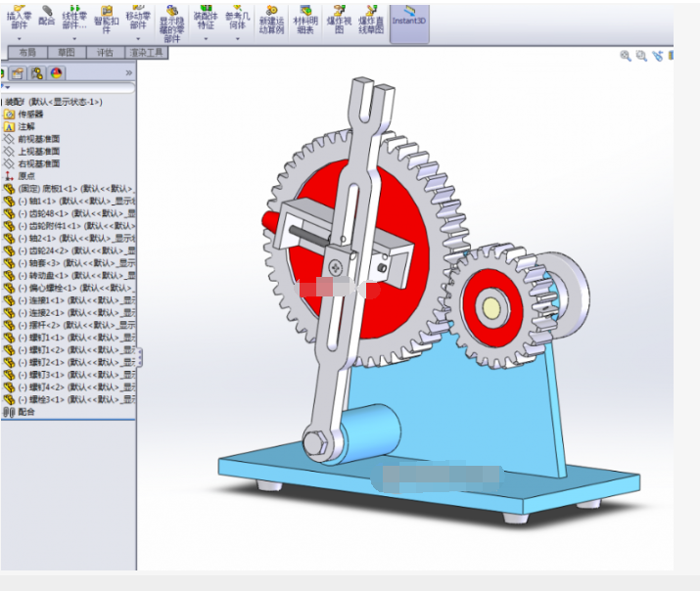Expand the panel tabs chevron »

[129, 72]
